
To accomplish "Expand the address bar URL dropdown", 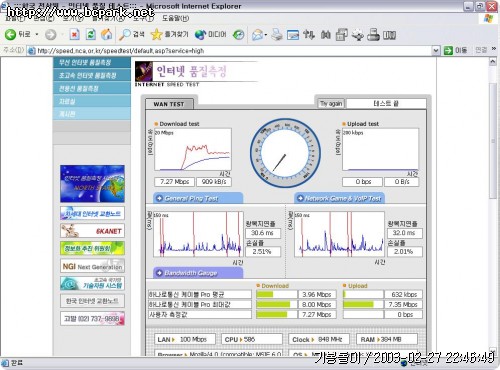I will (436, 51).
